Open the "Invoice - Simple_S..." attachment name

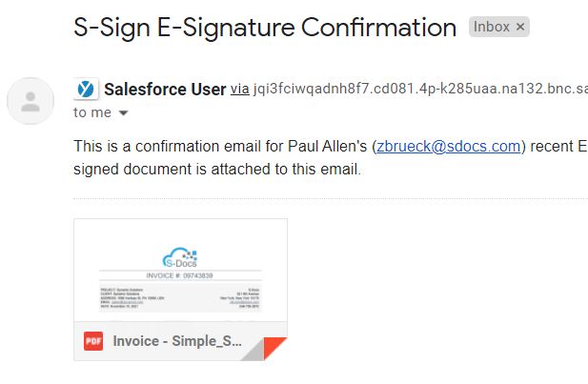[177, 341]
